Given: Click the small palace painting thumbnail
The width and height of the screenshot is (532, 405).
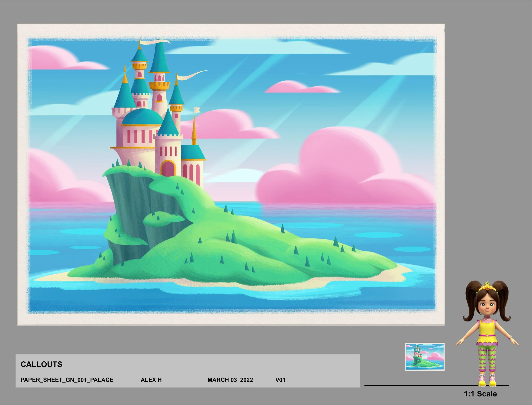Looking at the screenshot, I should point(425,357).
